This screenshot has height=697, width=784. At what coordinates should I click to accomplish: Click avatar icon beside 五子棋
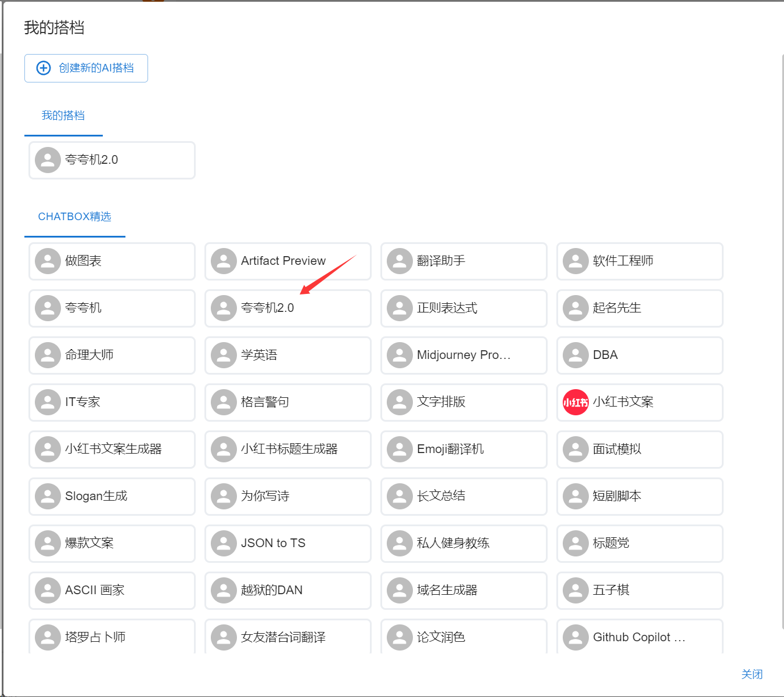[x=576, y=590]
